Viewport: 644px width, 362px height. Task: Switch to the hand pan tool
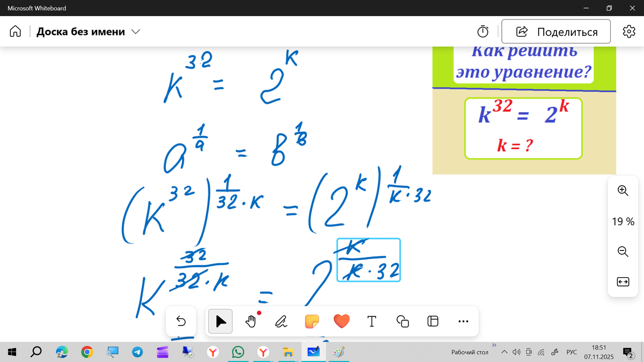tap(251, 321)
